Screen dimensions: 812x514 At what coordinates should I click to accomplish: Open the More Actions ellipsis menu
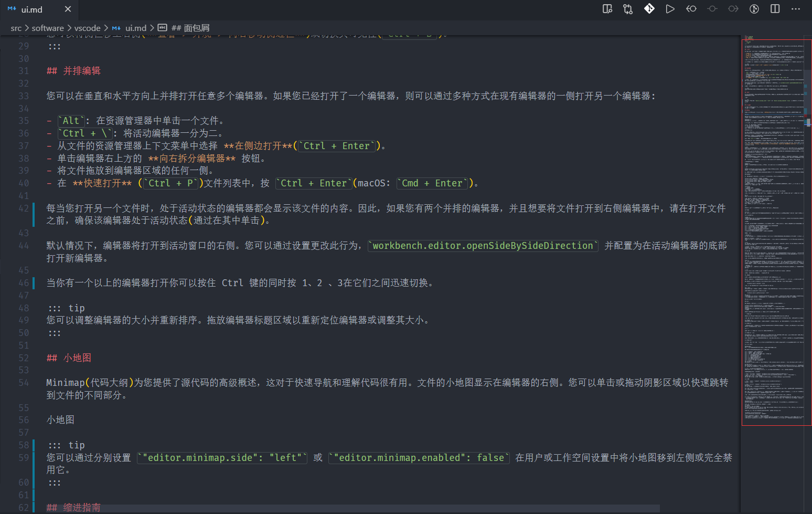click(796, 9)
